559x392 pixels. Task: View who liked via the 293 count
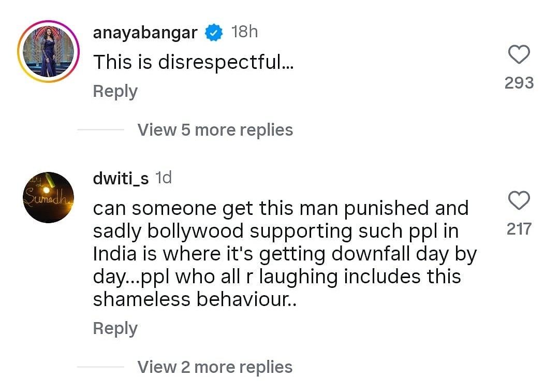tap(519, 83)
